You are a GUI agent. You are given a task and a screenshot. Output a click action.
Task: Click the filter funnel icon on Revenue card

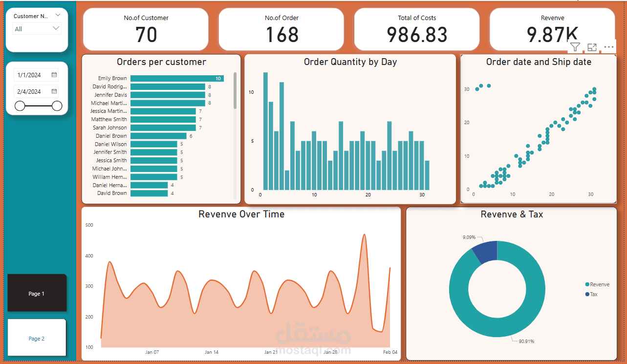tap(575, 47)
